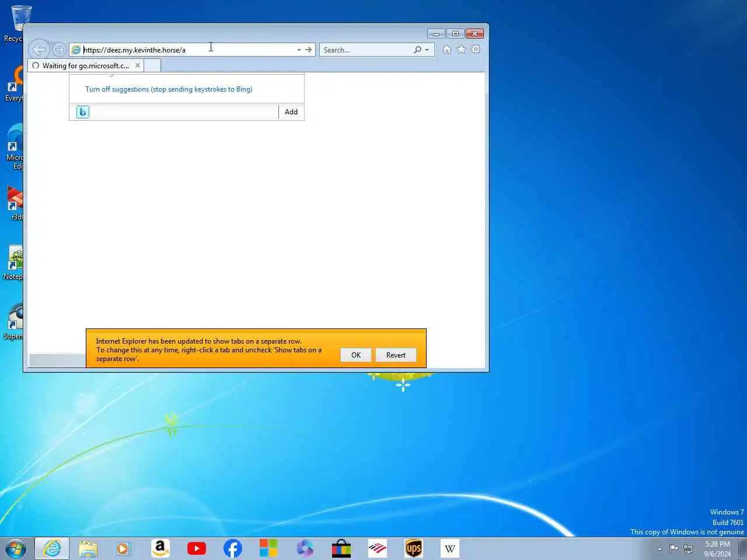Viewport: 747px width, 560px height.
Task: Click the Show desktop button
Action: [742, 549]
